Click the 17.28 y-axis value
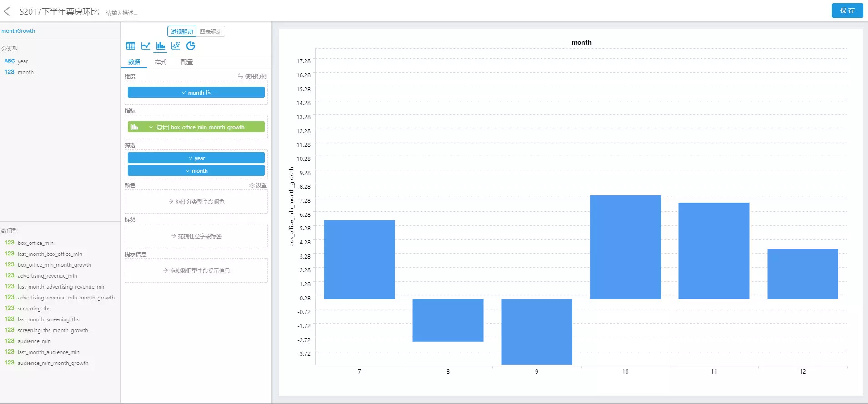The height and width of the screenshot is (404, 868). click(303, 61)
